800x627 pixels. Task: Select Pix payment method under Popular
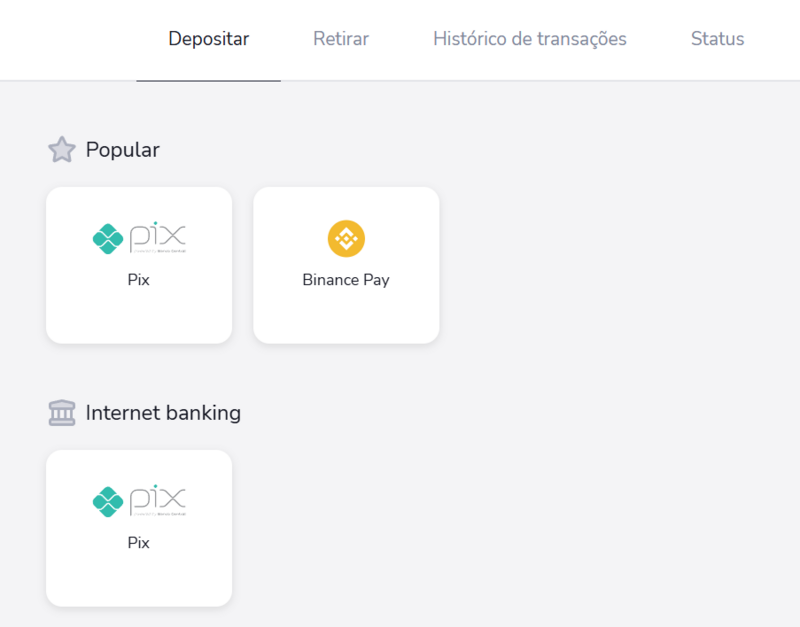pos(138,265)
